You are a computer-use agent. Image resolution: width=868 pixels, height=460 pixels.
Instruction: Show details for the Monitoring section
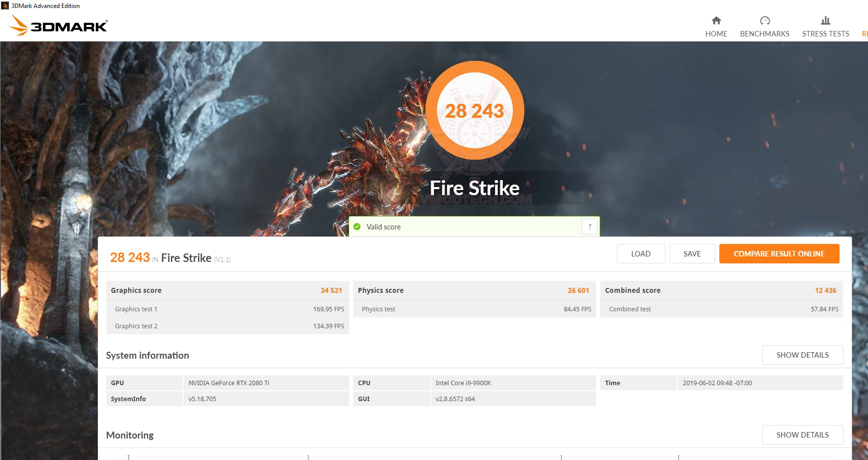[802, 435]
